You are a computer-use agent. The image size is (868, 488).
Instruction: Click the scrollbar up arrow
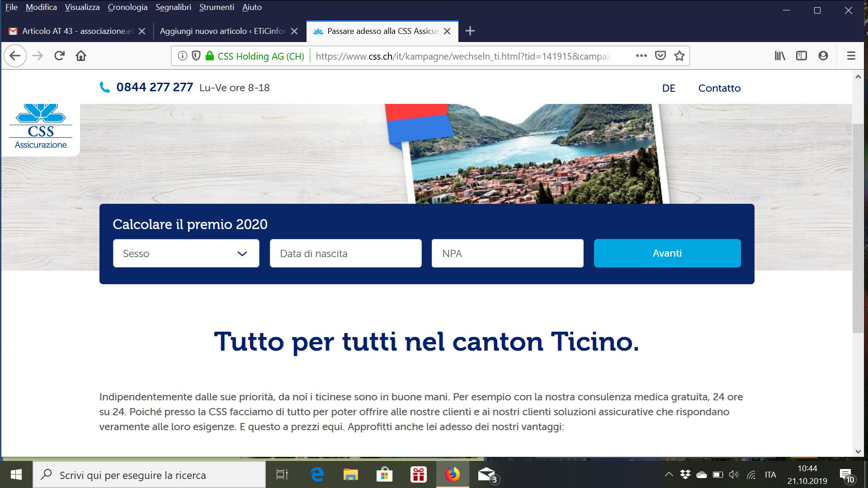[x=858, y=77]
